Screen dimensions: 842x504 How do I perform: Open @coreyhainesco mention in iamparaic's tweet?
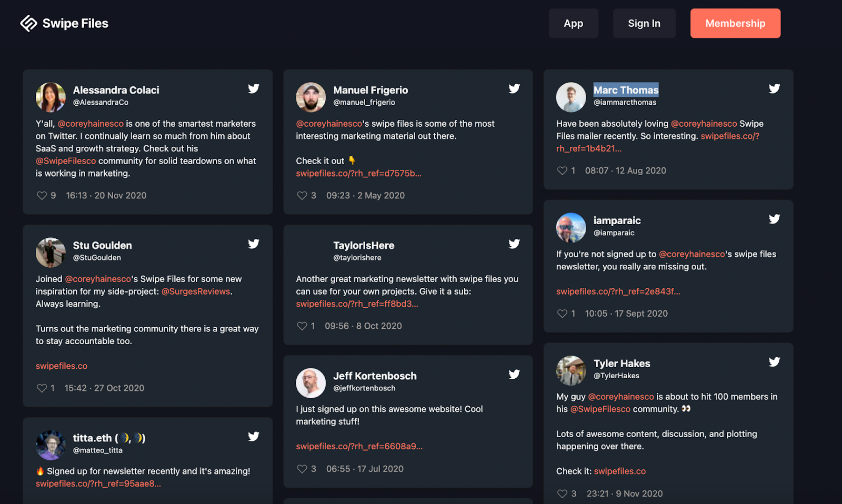692,254
